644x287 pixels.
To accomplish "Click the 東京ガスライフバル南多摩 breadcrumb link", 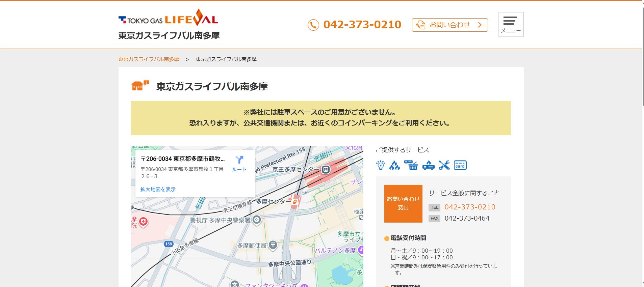I will pyautogui.click(x=149, y=59).
